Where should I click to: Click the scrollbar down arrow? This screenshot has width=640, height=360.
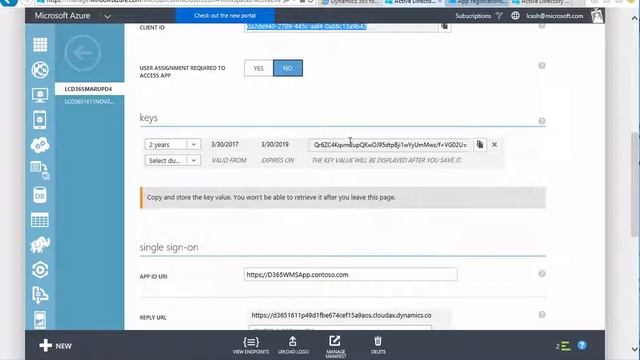click(x=635, y=349)
